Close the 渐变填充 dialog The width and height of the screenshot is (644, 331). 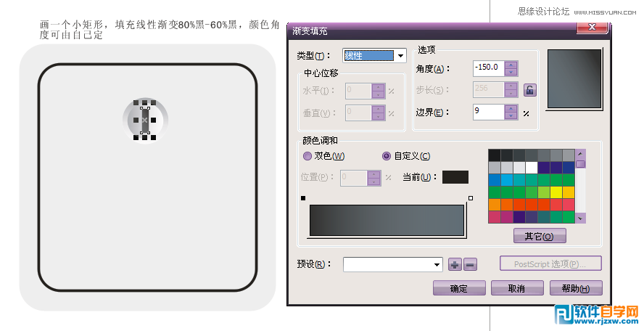[592, 28]
